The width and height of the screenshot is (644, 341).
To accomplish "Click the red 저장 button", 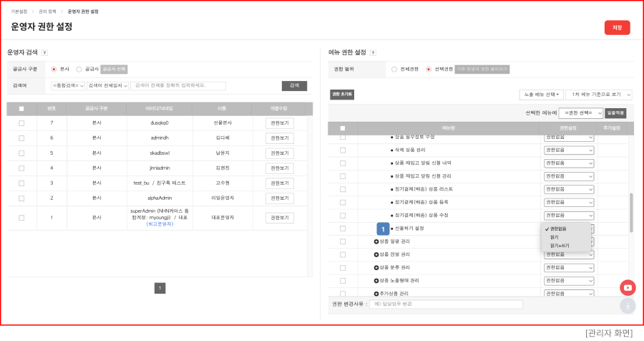I will (x=617, y=27).
